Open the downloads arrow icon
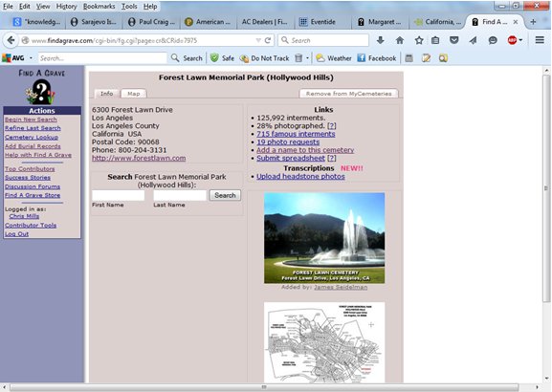 tap(380, 40)
